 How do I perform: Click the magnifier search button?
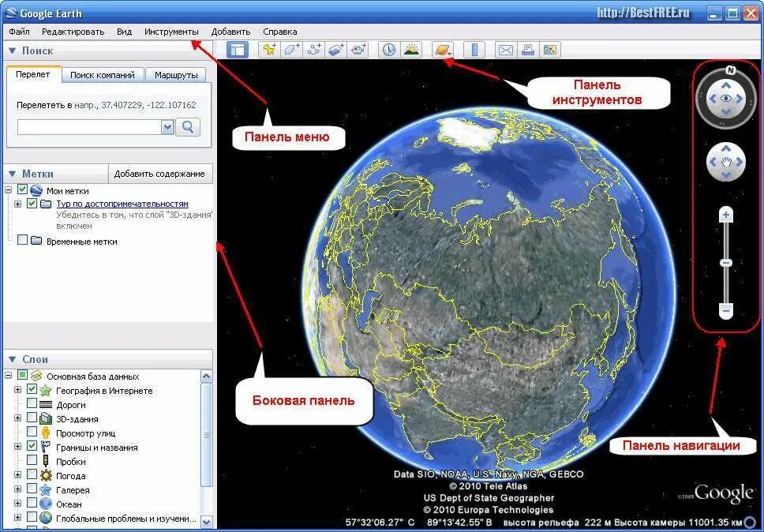(x=188, y=127)
